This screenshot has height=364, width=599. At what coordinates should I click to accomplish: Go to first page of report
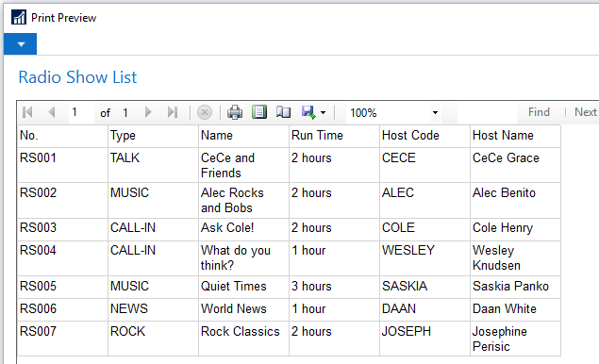[x=27, y=112]
